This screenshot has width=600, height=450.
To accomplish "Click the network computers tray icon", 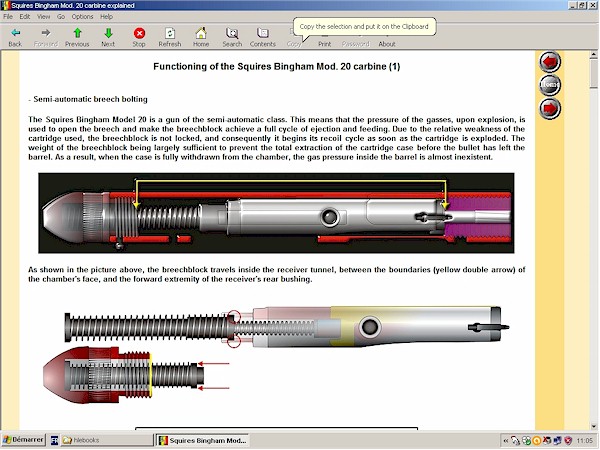I will point(557,441).
